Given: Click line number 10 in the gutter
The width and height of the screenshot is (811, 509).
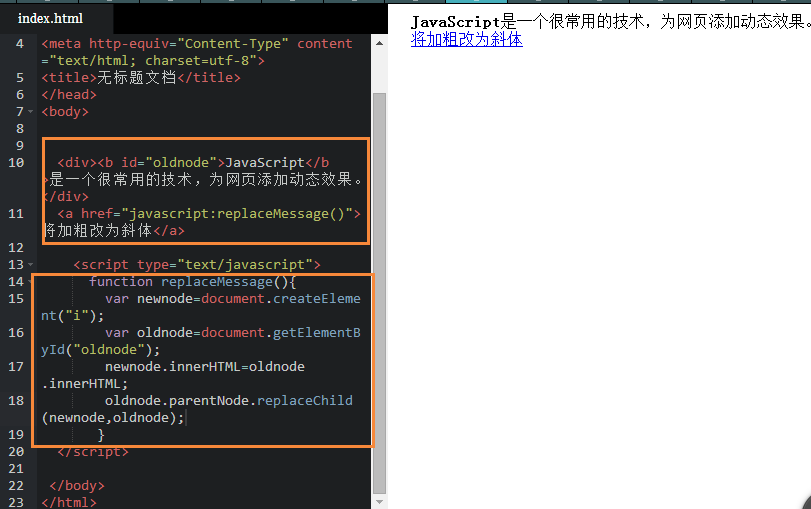Looking at the screenshot, I should tap(16, 163).
